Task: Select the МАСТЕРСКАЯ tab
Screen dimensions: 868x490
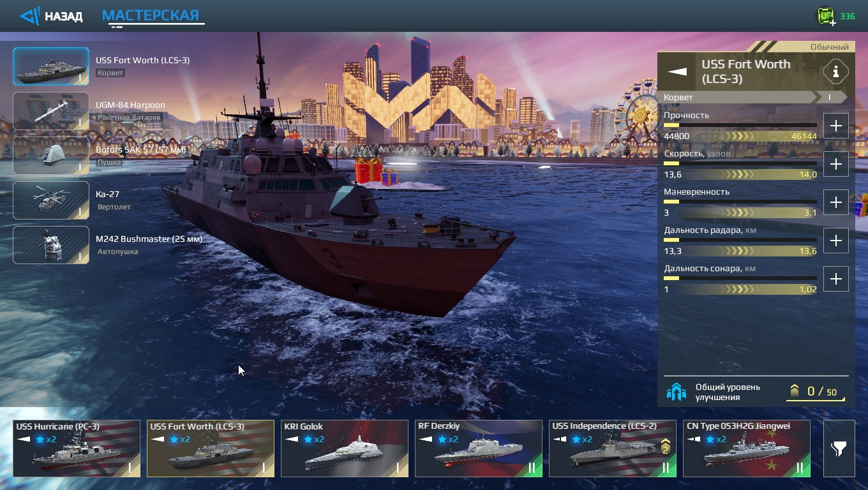Action: point(151,15)
